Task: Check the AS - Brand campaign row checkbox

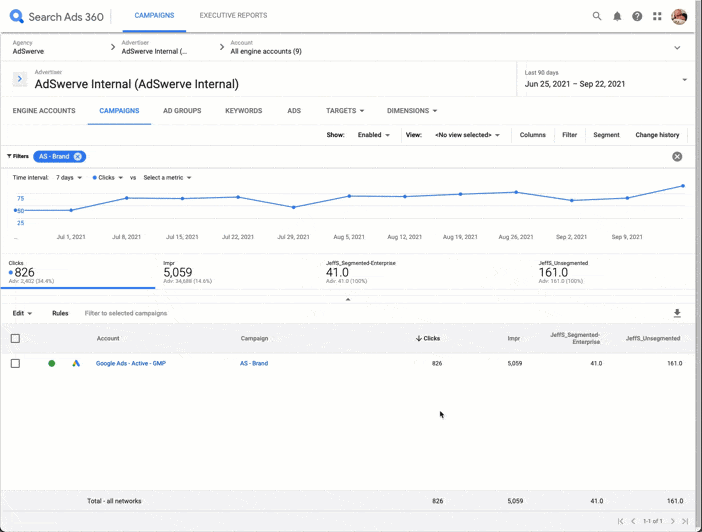Action: point(15,363)
